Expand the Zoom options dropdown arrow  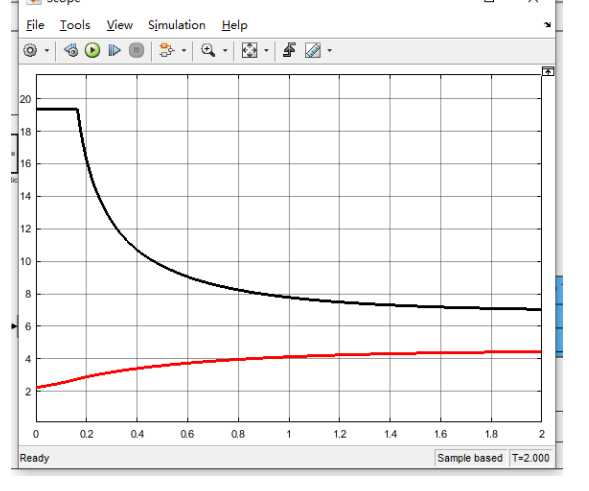[225, 50]
